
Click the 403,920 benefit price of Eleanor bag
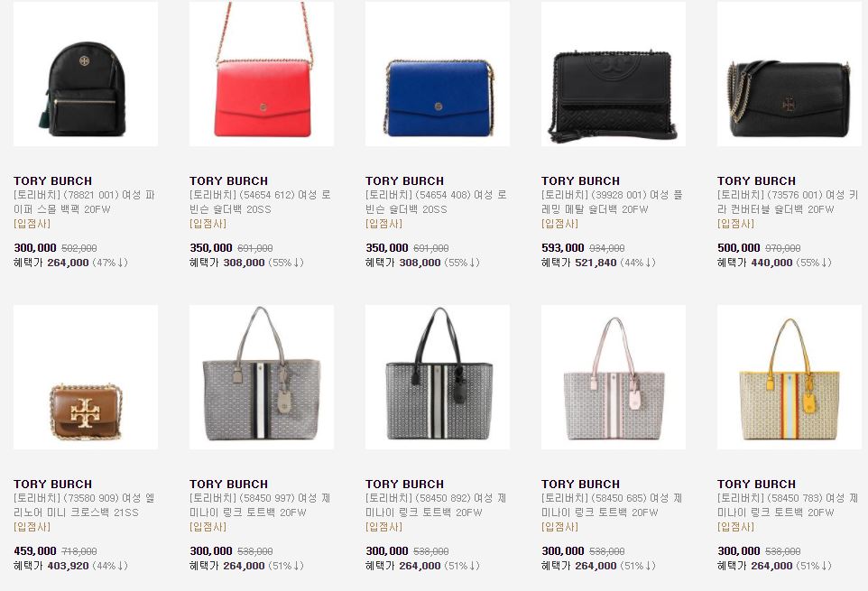68,566
